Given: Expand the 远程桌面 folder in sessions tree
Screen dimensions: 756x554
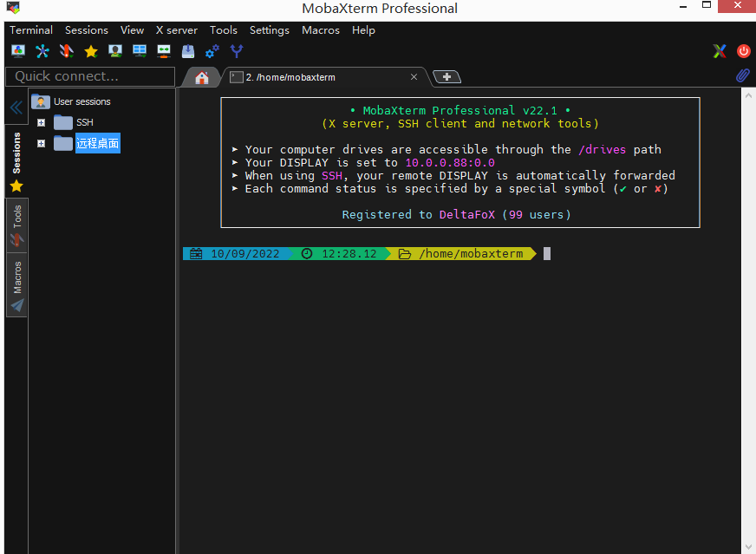Looking at the screenshot, I should click(x=42, y=144).
